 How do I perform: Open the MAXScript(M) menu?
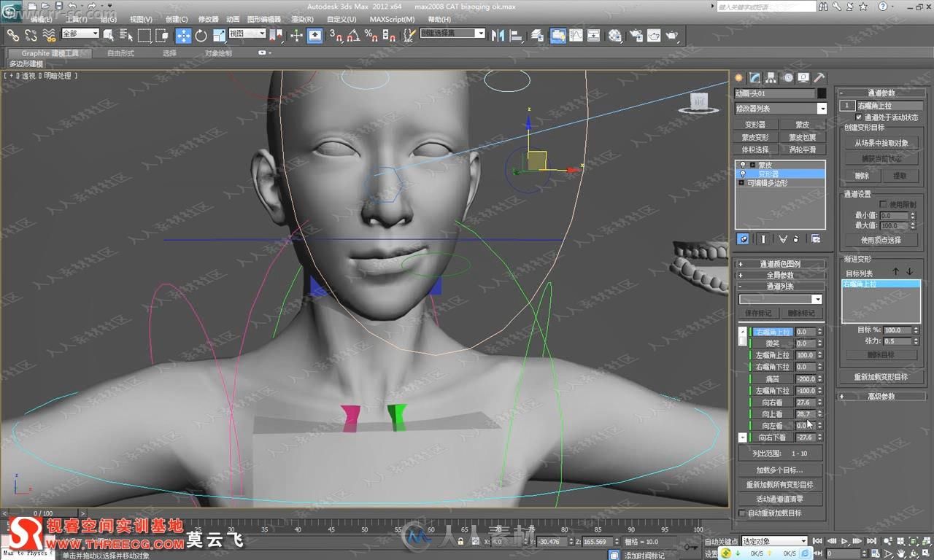coord(392,20)
